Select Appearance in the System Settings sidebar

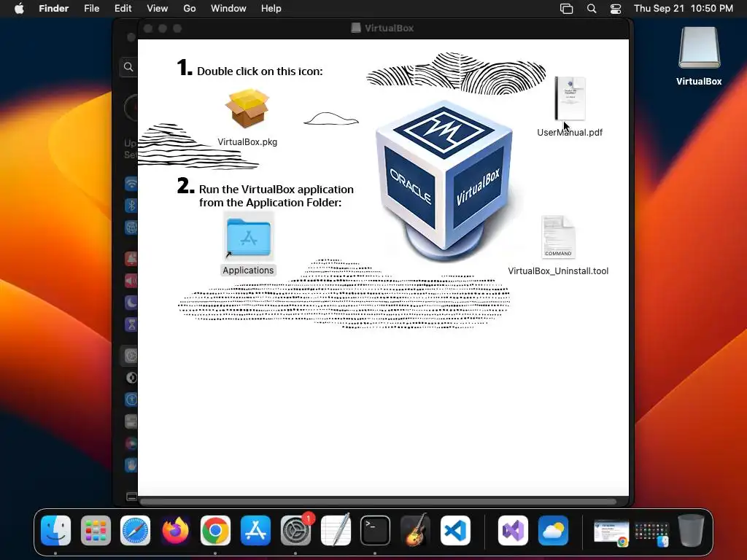[131, 378]
